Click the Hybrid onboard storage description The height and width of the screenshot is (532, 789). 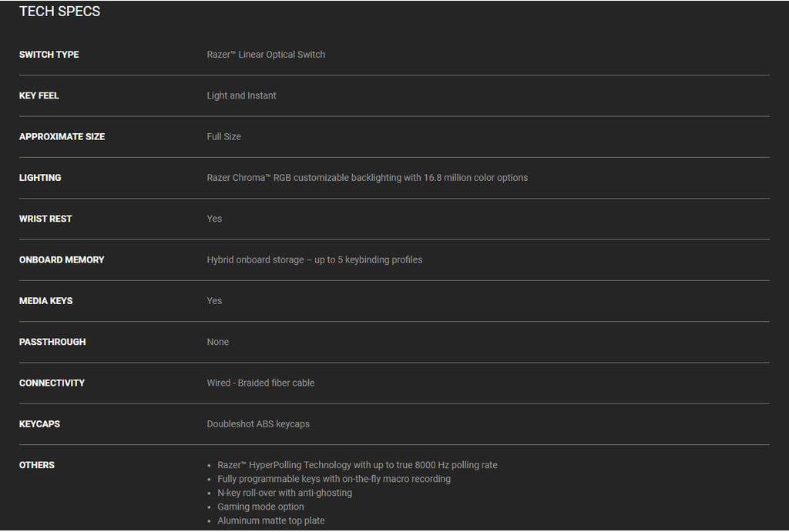click(x=314, y=260)
